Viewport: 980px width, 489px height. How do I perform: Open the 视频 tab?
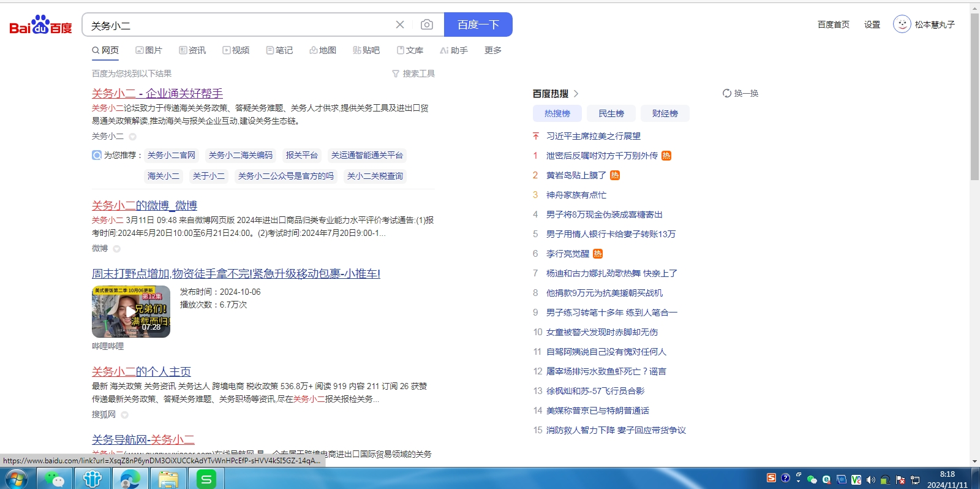pyautogui.click(x=236, y=50)
